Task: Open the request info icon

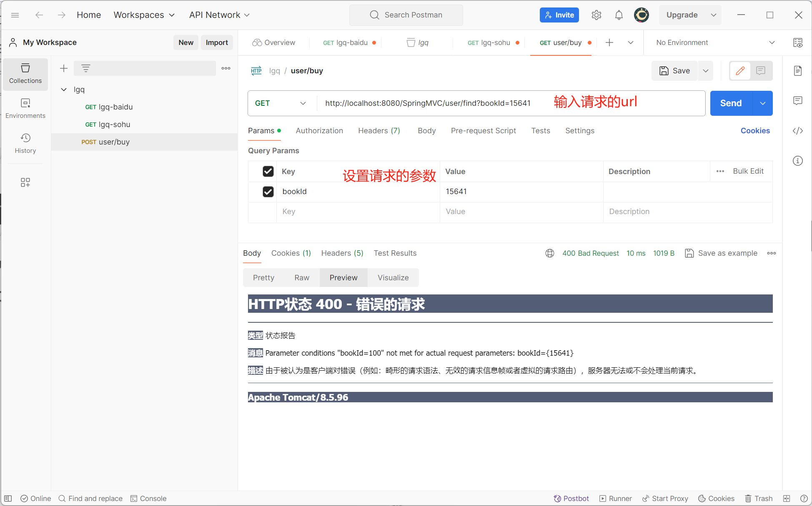Action: point(798,161)
